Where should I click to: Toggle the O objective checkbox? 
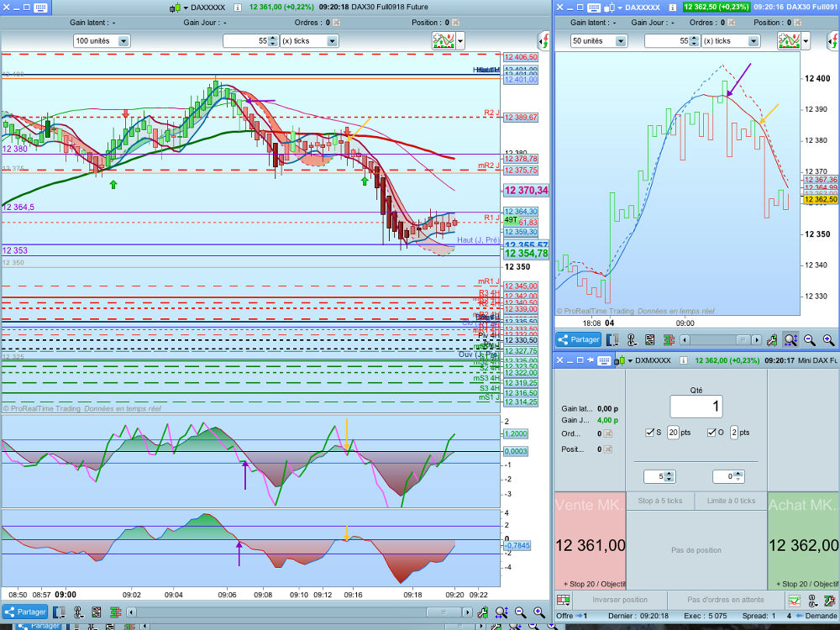coord(711,433)
